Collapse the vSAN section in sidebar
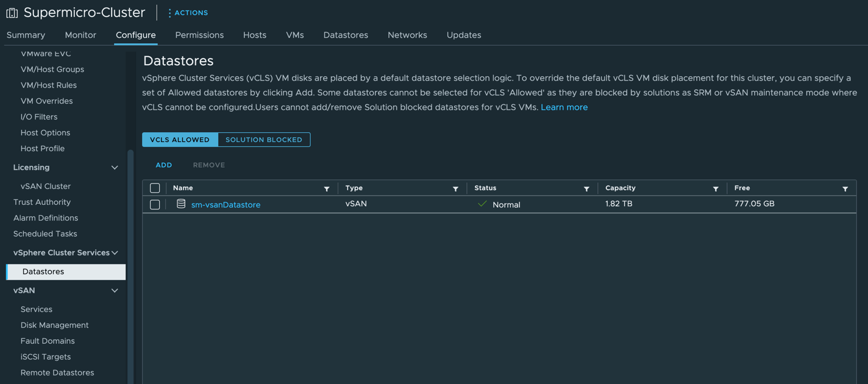This screenshot has width=868, height=384. pos(115,291)
